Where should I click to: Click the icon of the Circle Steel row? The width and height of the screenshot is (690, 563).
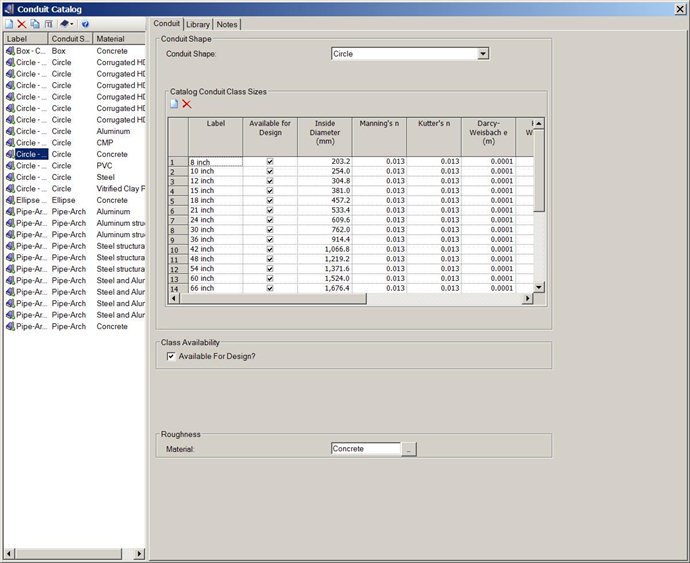10,177
